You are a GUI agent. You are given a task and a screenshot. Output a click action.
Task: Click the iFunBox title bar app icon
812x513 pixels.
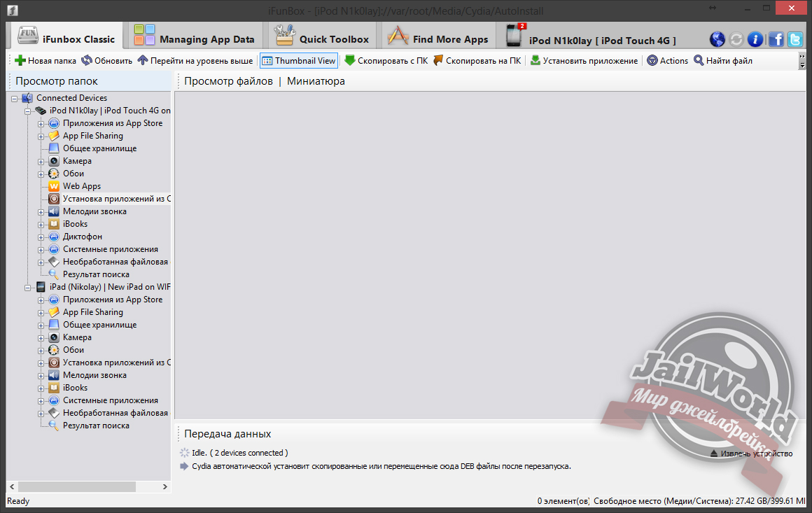point(13,10)
